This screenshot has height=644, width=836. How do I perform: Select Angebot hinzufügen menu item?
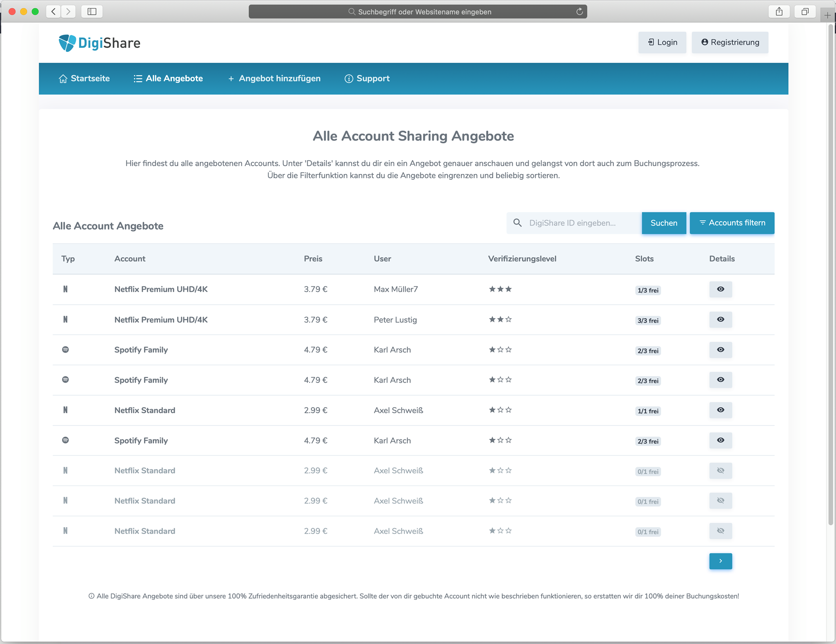[274, 78]
